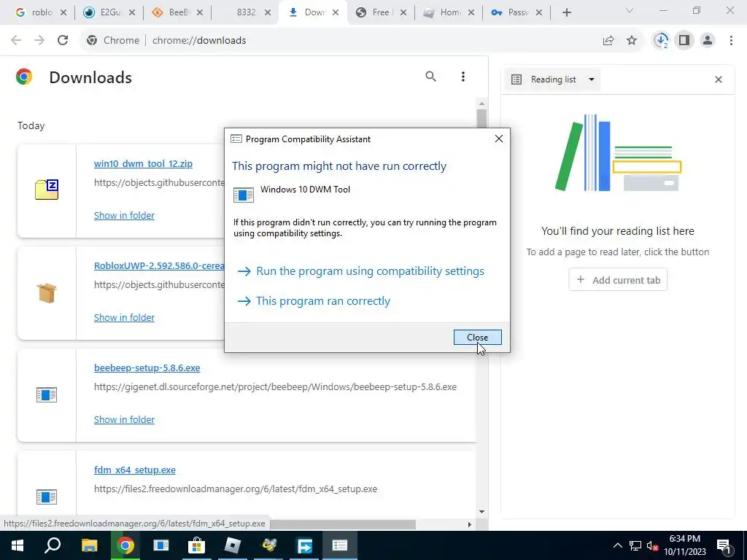
Task: Open RobloxUWP-2.592.586.0 download link
Action: tap(159, 265)
